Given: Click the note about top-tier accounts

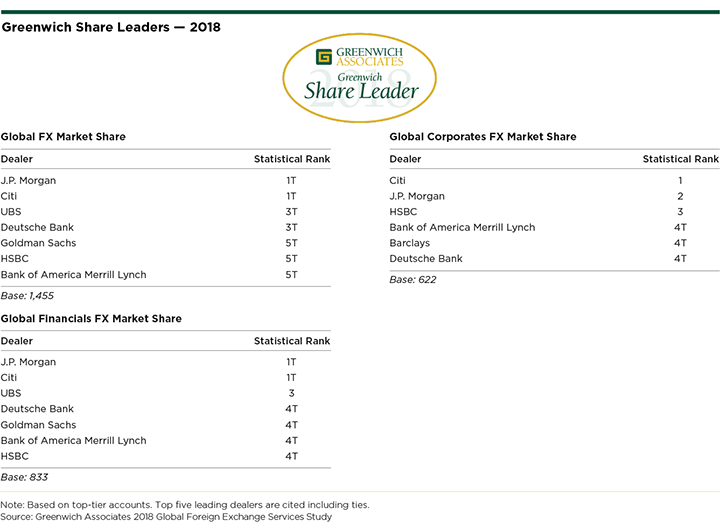Looking at the screenshot, I should coord(185,505).
